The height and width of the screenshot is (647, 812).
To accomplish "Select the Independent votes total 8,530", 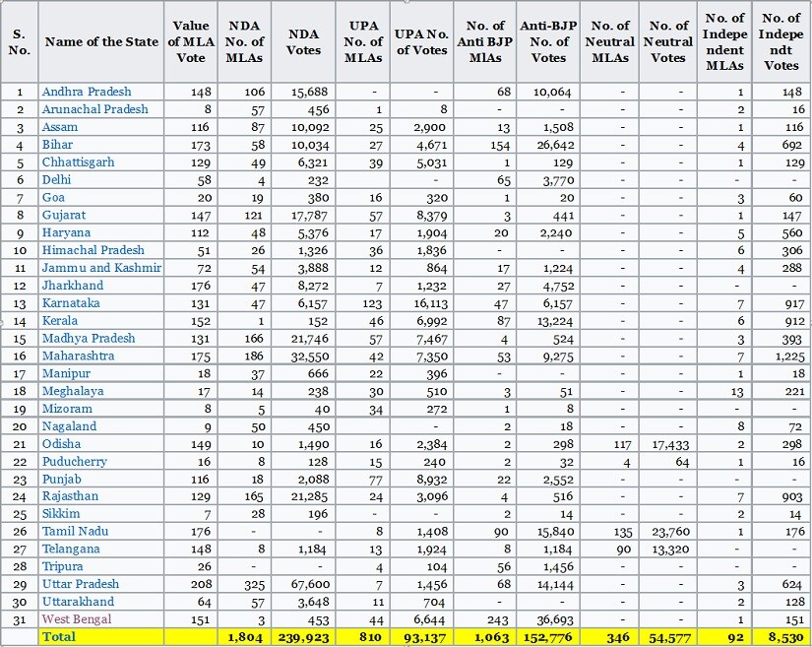I will (787, 638).
